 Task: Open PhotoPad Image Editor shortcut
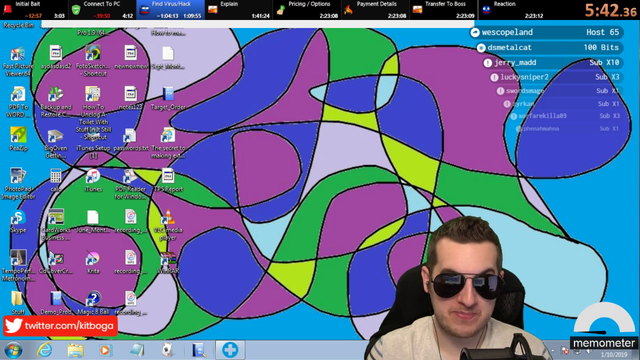coord(18,184)
